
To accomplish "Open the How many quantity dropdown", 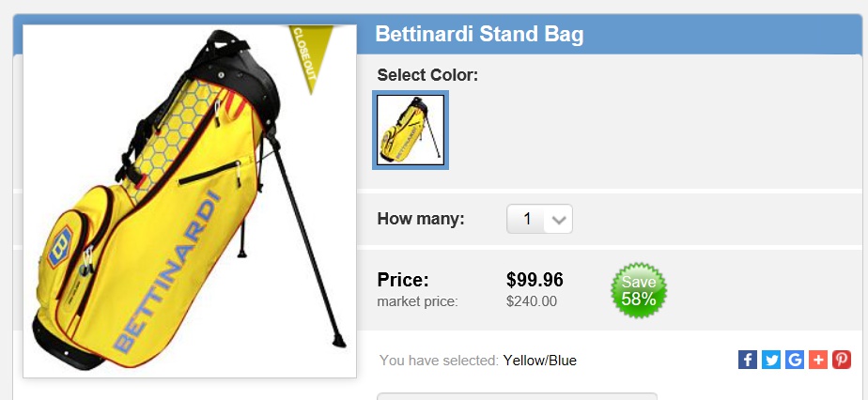I will coord(539,219).
